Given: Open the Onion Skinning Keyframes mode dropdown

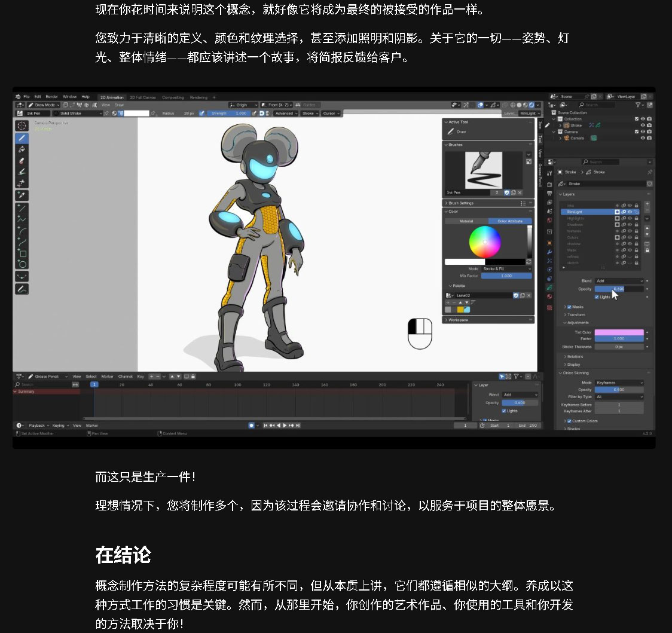Looking at the screenshot, I should (619, 383).
